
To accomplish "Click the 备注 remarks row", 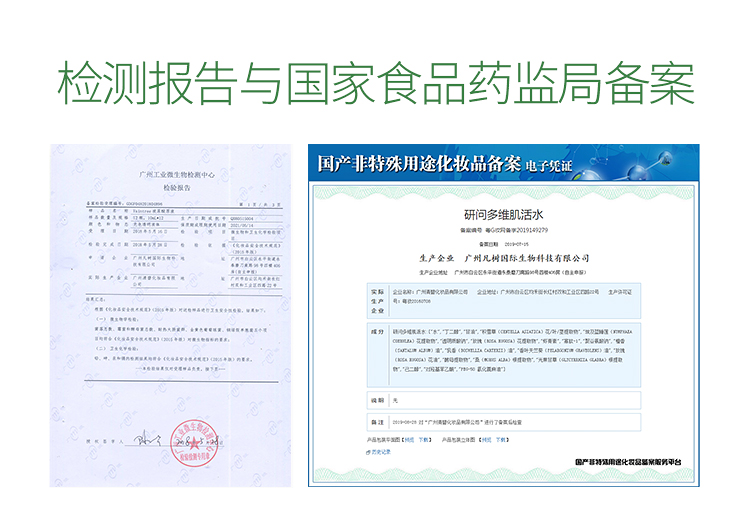I will [504, 422].
